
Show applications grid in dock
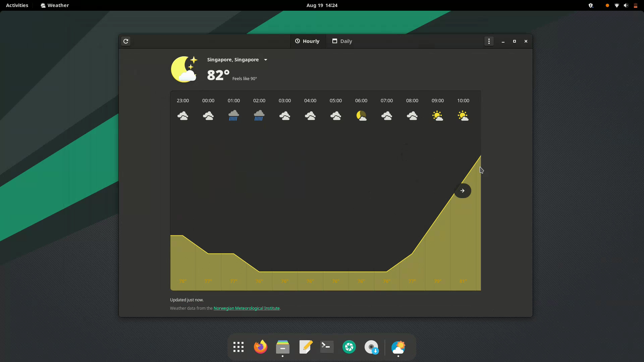[238, 347]
